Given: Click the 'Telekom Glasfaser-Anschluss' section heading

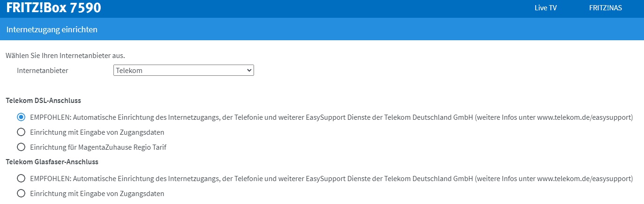Looking at the screenshot, I should coord(52,161).
